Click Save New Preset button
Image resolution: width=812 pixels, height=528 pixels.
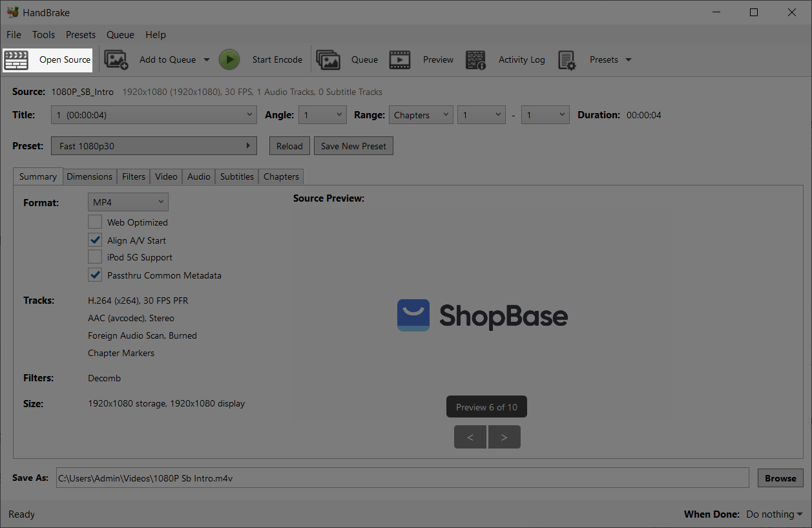pyautogui.click(x=353, y=146)
